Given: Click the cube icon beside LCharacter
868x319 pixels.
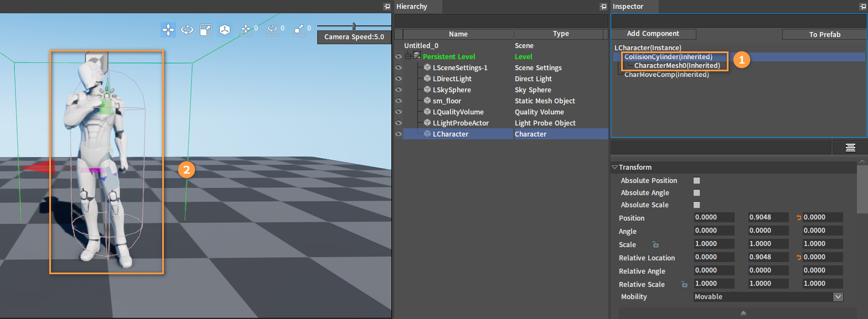Looking at the screenshot, I should [427, 134].
